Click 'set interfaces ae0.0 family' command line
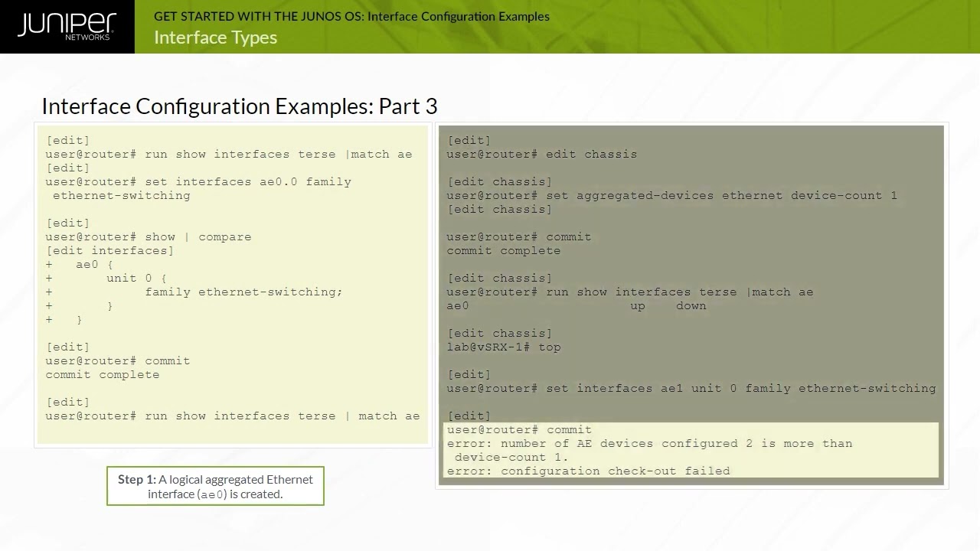The width and height of the screenshot is (980, 551). (198, 181)
